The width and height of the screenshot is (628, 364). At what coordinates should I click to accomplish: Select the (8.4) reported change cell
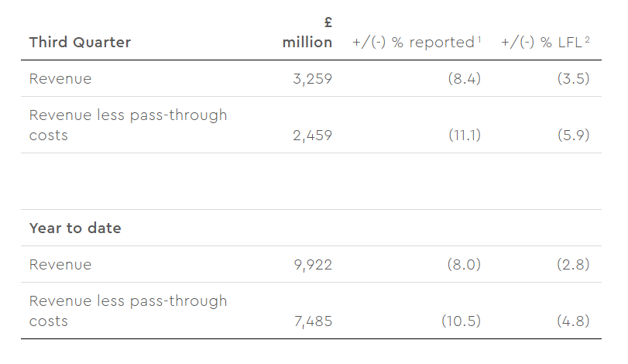[x=464, y=78]
